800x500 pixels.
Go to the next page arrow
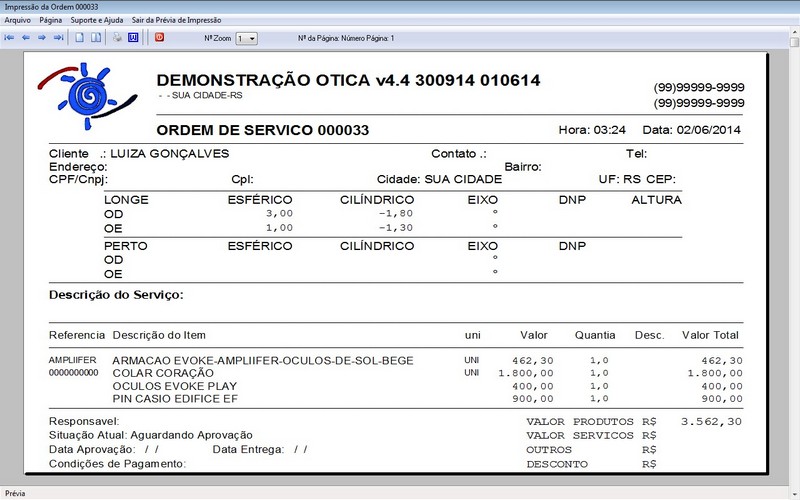pyautogui.click(x=42, y=38)
